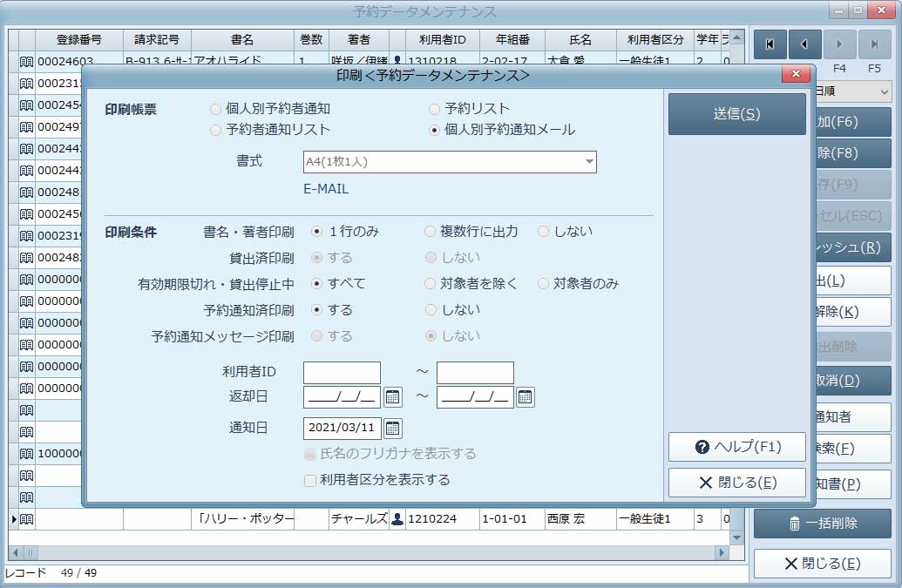
Task: Click book icon in row 00024603
Action: 26,62
